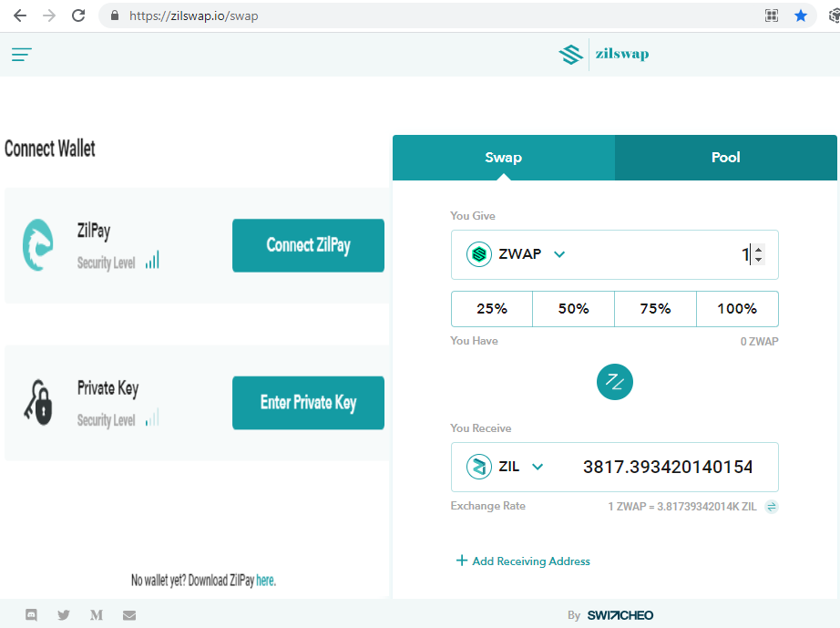Click the '1 ZWAP = 3.81739342014K ZIL' rate
Viewport: 840px width, 628px height.
pos(682,507)
